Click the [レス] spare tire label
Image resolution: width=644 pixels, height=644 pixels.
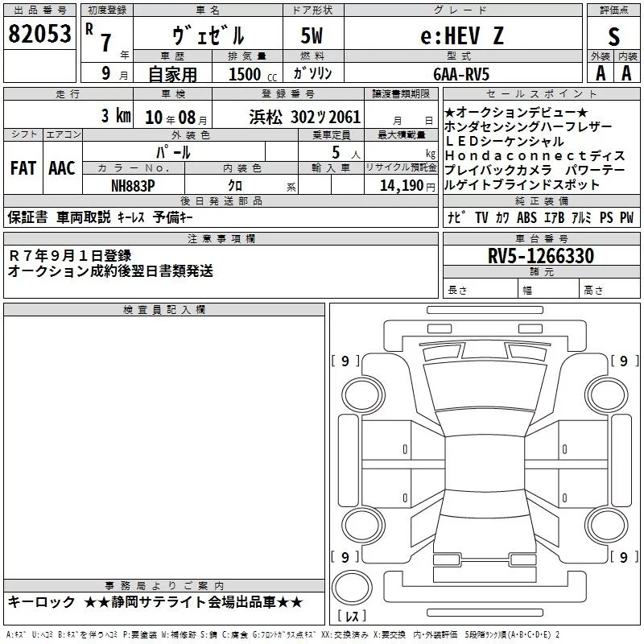pos(352,616)
